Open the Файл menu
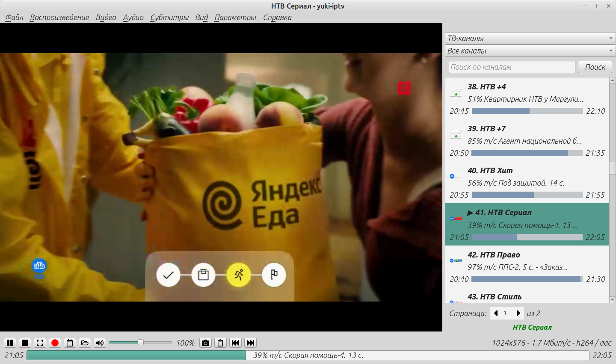 pyautogui.click(x=14, y=18)
